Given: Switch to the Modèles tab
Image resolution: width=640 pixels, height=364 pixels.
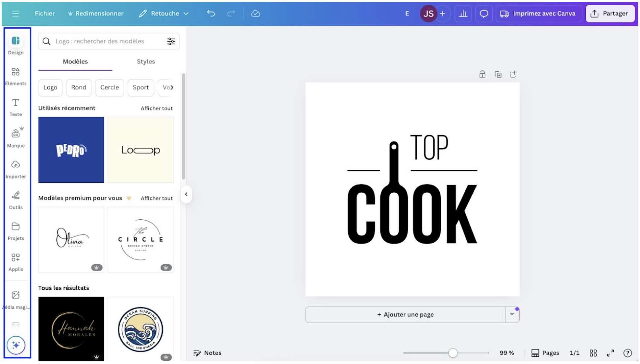Looking at the screenshot, I should click(75, 62).
